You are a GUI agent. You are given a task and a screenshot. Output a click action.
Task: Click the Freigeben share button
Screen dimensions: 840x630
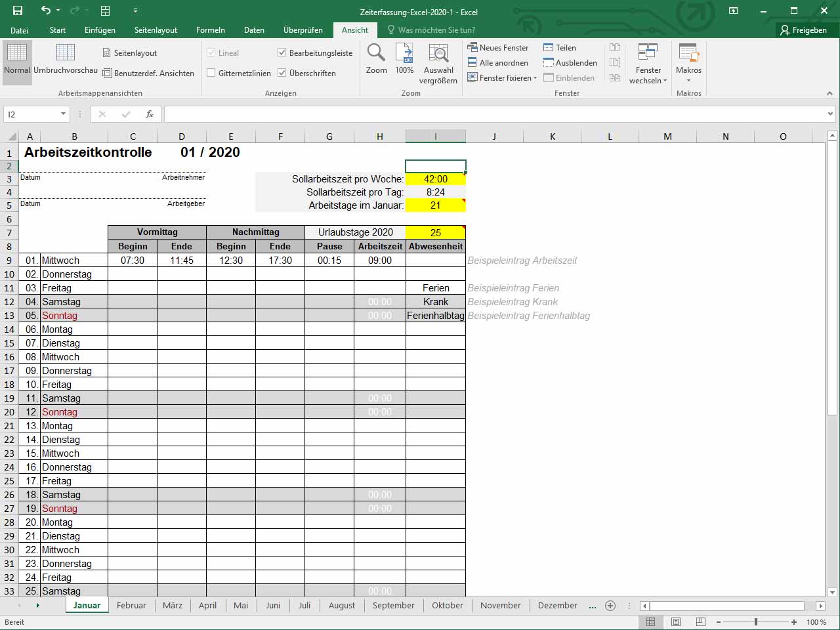point(803,30)
